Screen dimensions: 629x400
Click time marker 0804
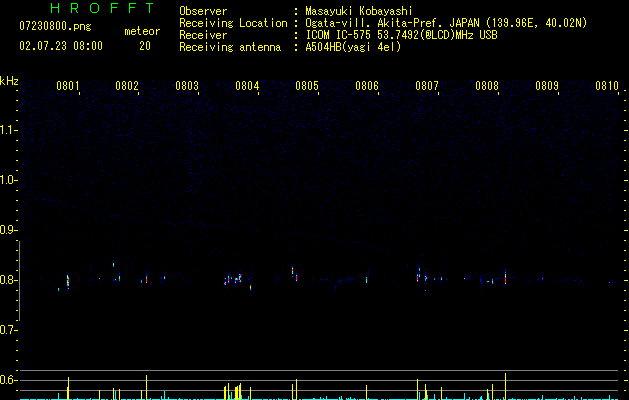click(247, 86)
